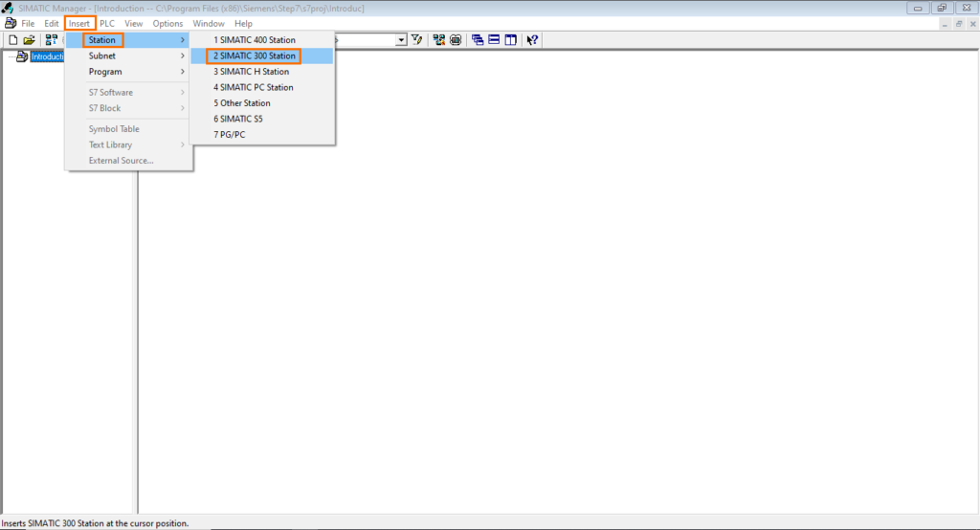The height and width of the screenshot is (530, 980).
Task: Click the Simulate Modules icon
Action: point(455,40)
